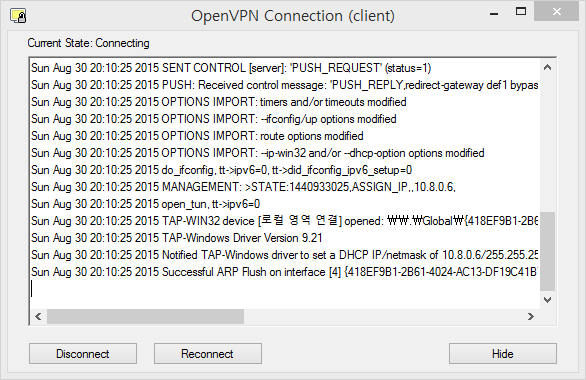Place cursor in the PUSH_REQUEST log line

click(x=231, y=68)
